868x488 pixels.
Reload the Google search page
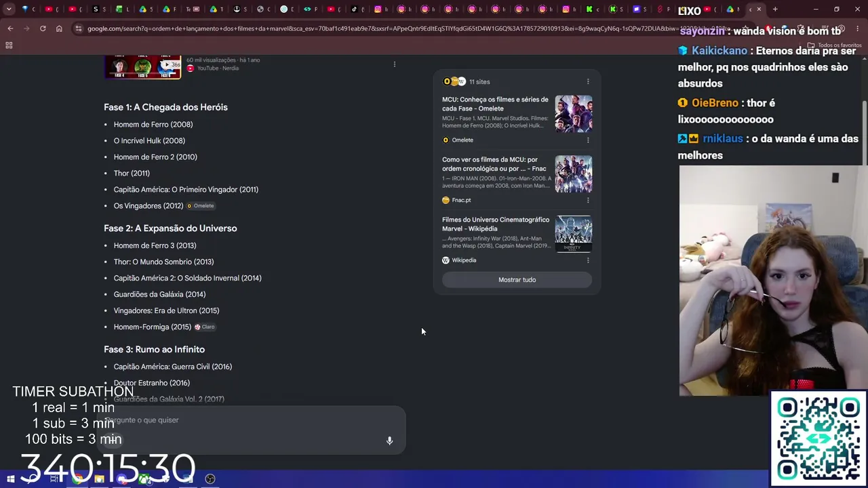coord(43,28)
